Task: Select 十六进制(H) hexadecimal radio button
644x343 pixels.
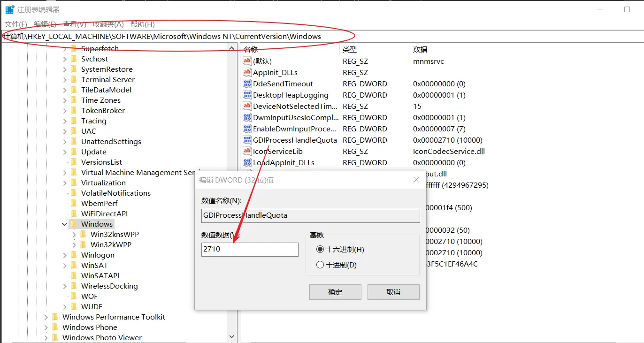Action: coord(320,250)
